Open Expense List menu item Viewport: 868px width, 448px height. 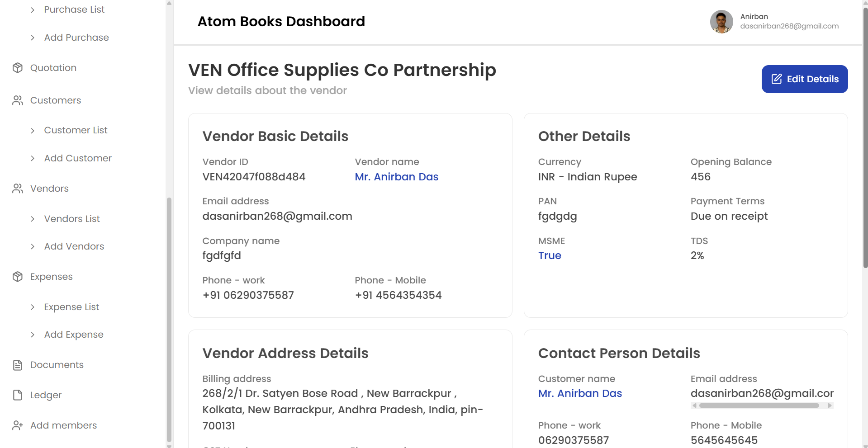pos(71,307)
